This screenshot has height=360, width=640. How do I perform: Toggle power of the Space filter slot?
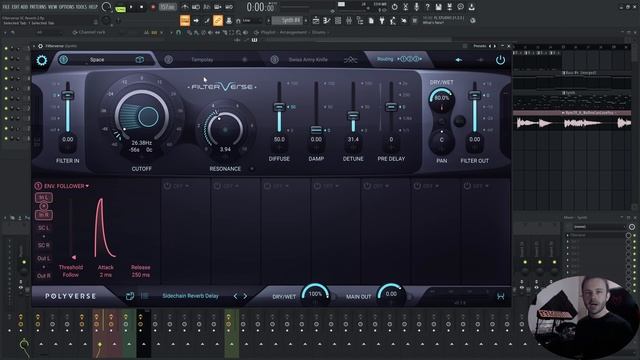click(63, 60)
